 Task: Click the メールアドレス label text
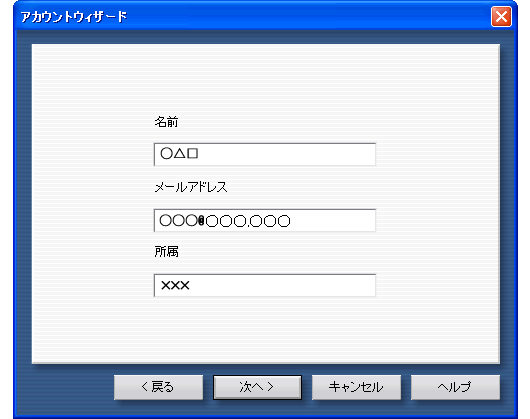[191, 187]
